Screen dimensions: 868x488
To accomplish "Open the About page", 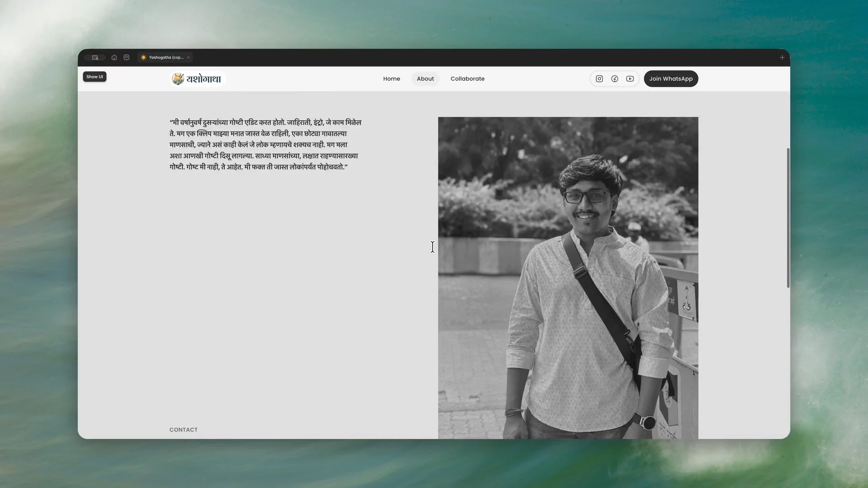I will click(x=425, y=79).
